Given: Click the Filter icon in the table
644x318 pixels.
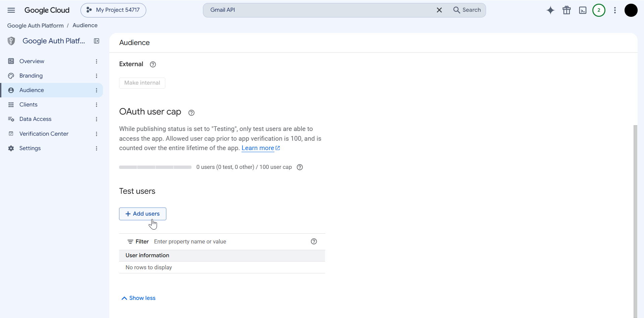Looking at the screenshot, I should 130,242.
